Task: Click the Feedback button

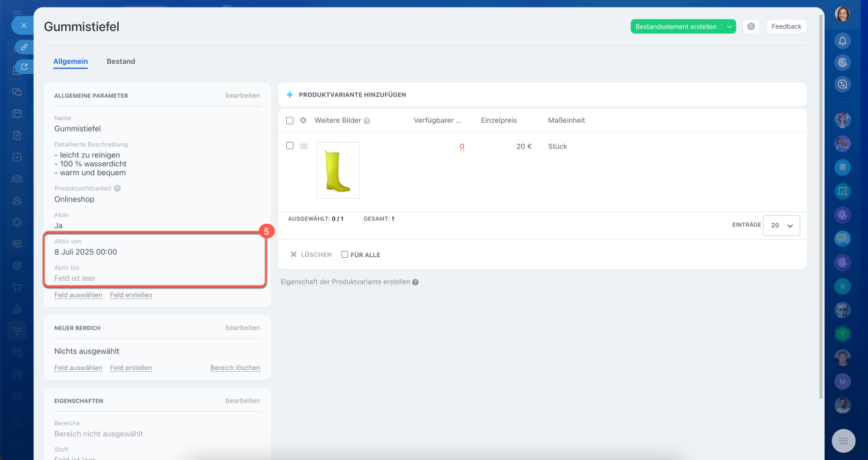Action: click(x=786, y=26)
